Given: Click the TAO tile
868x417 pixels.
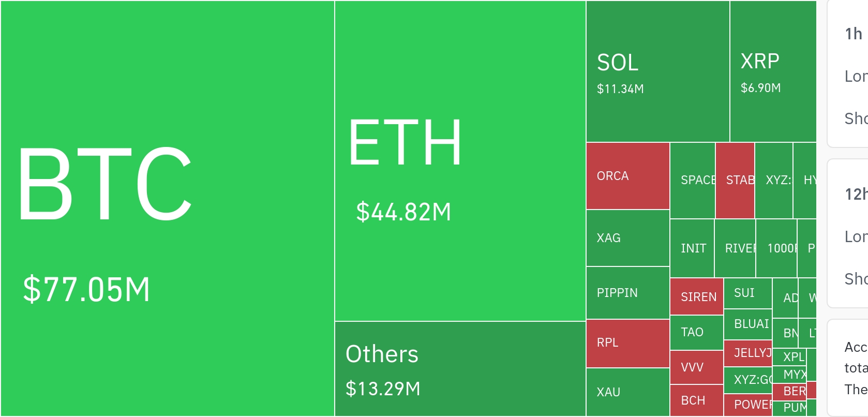Looking at the screenshot, I should (x=697, y=332).
